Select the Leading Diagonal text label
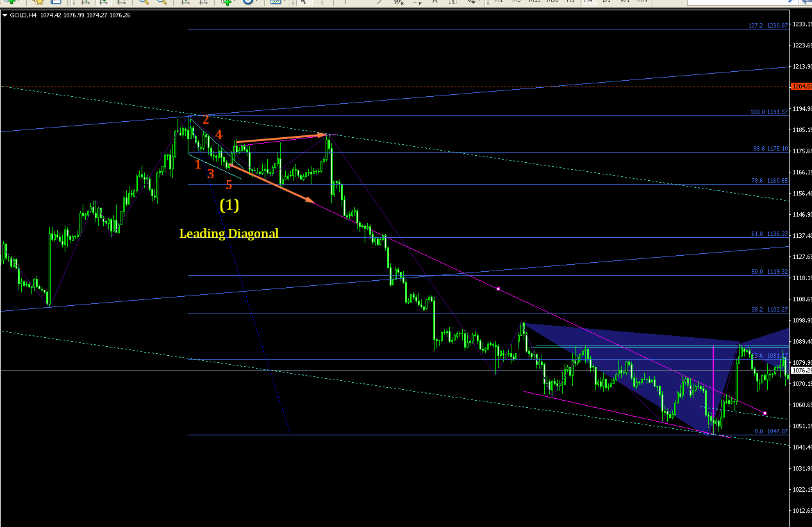812x527 pixels. pyautogui.click(x=229, y=233)
